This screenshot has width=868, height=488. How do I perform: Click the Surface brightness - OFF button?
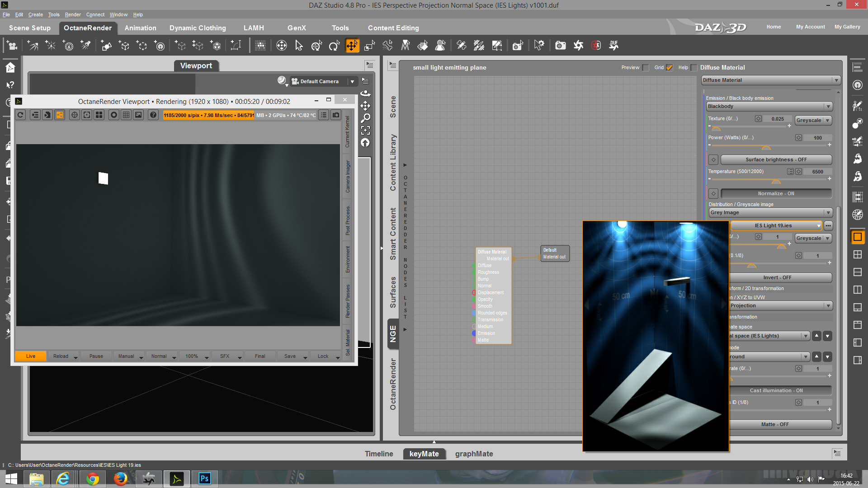[776, 160]
